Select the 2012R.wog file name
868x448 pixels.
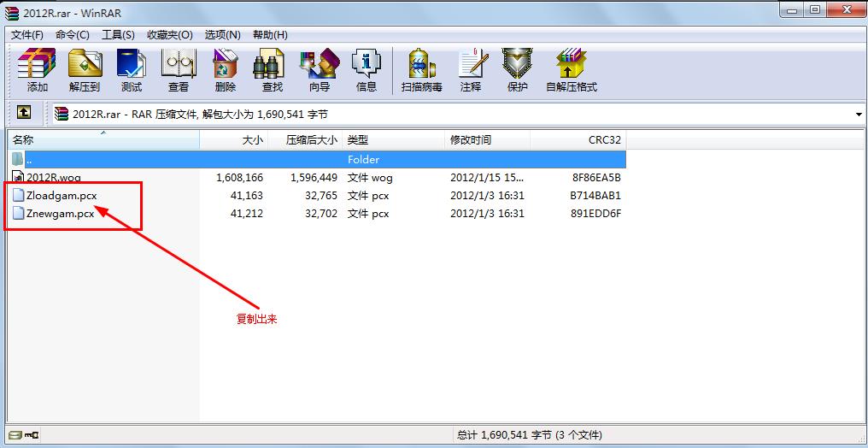(x=54, y=178)
